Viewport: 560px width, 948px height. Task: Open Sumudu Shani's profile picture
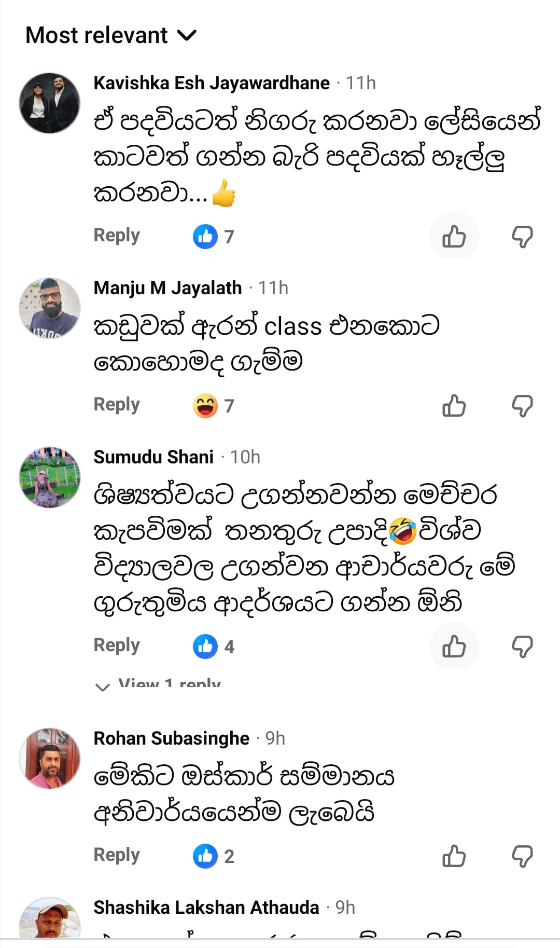point(50,477)
